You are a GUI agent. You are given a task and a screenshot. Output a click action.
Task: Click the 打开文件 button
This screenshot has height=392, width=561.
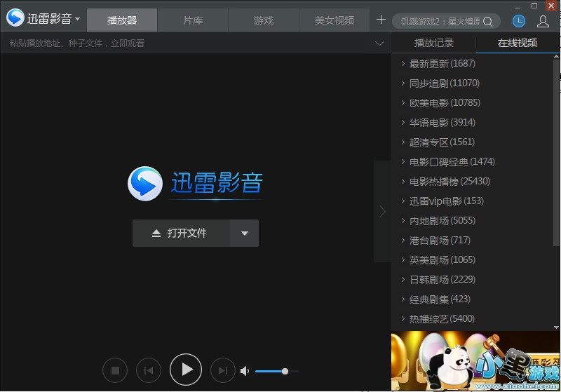pos(181,234)
